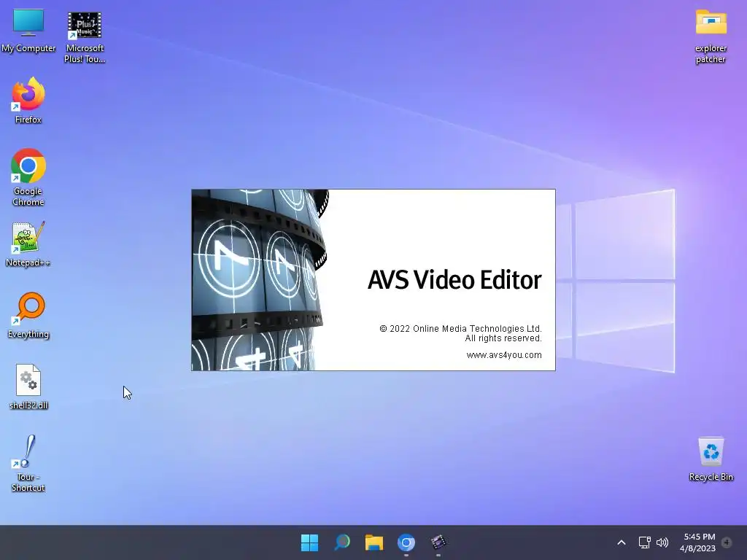
Task: Switch to AVS Video Editor taskbar icon
Action: pos(438,542)
